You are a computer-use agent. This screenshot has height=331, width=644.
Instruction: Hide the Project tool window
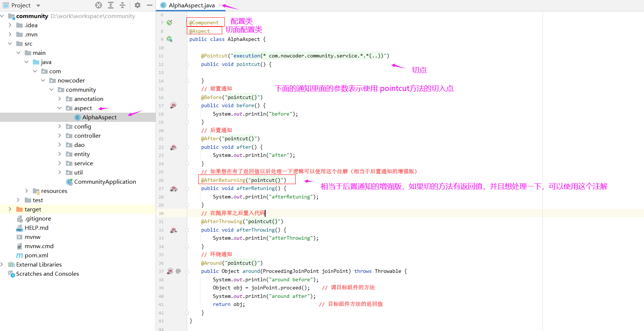click(x=150, y=5)
